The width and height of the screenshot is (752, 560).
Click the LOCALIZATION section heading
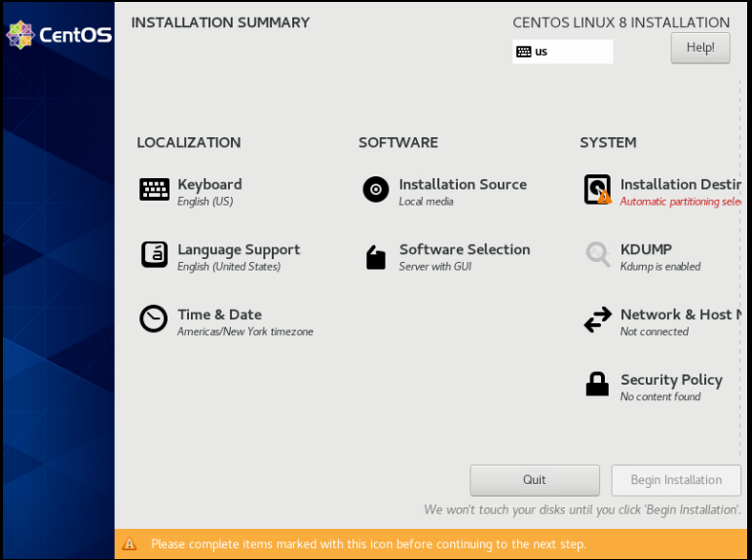pyautogui.click(x=188, y=142)
